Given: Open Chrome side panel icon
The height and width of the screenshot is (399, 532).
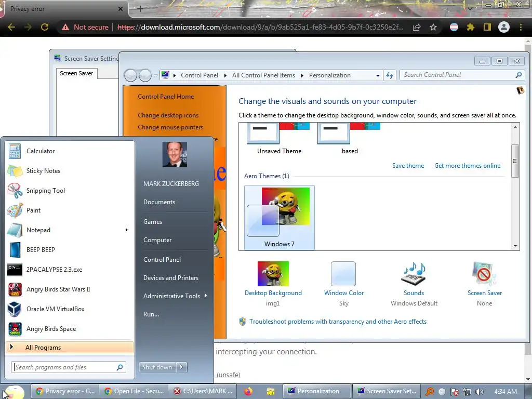Looking at the screenshot, I should point(487,27).
